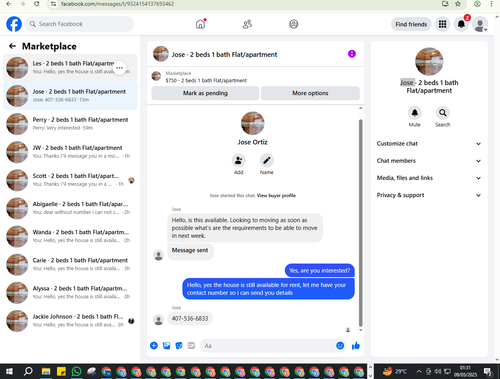The height and width of the screenshot is (379, 500).
Task: Open the three-dot options on Les conversation
Action: (x=119, y=68)
